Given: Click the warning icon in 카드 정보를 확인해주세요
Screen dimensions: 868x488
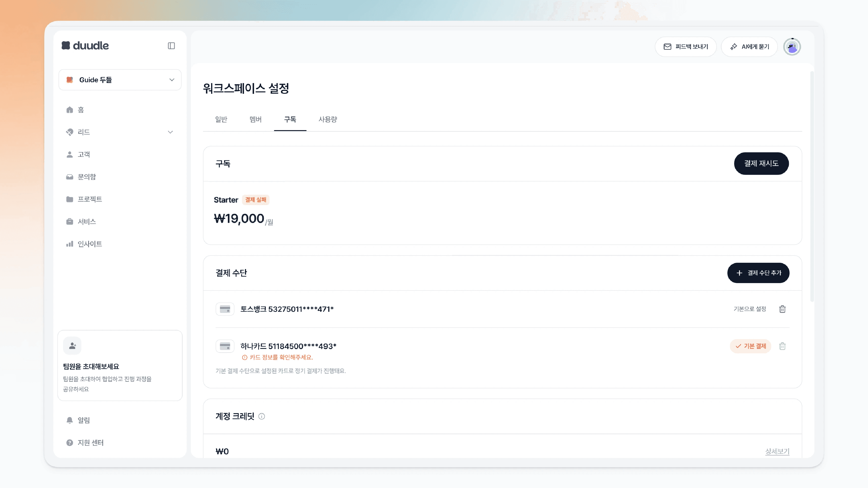Looking at the screenshot, I should coord(245,357).
